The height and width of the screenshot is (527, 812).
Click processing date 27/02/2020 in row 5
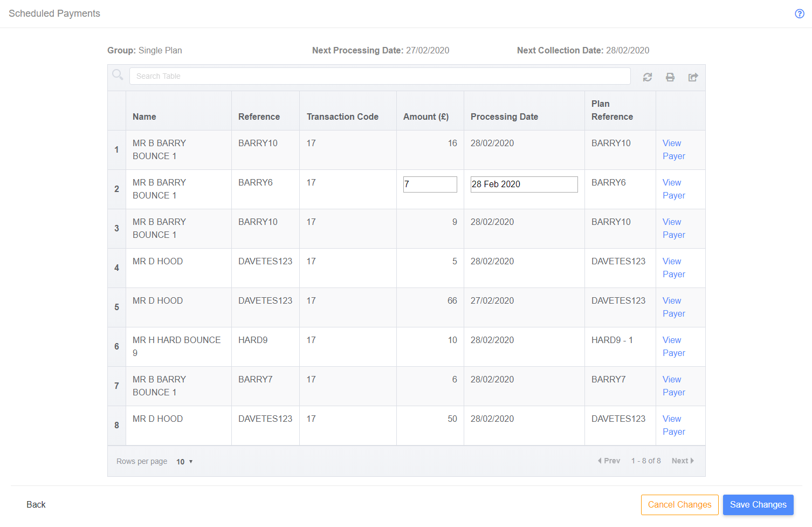point(492,300)
